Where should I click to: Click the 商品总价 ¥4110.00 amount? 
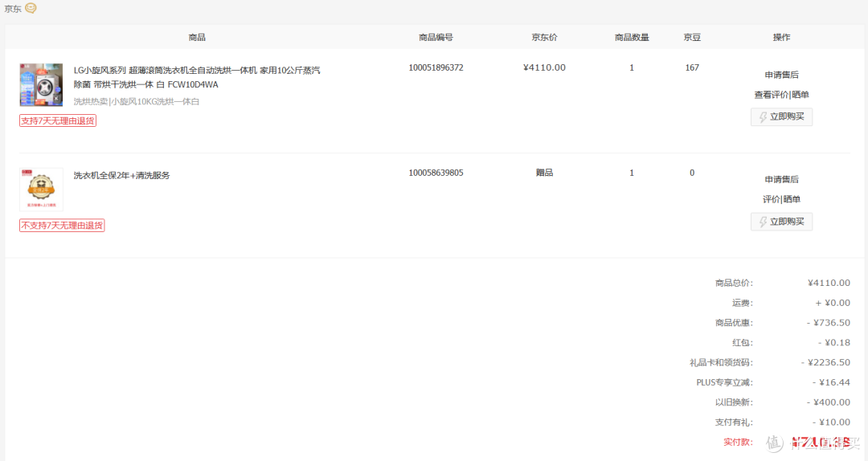[x=829, y=283]
